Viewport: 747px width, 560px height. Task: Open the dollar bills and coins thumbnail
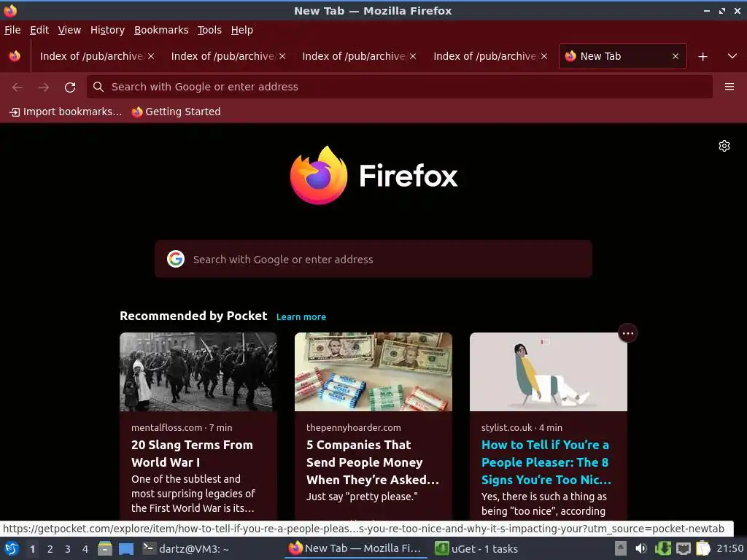[373, 371]
